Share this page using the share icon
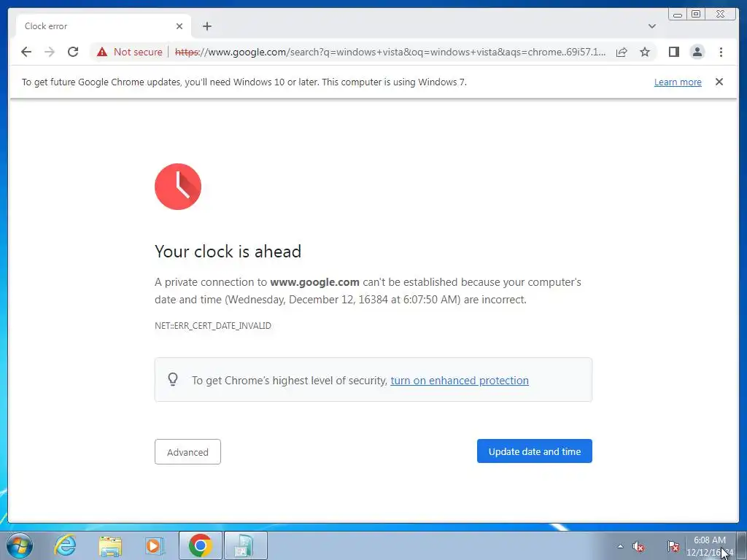Viewport: 747px width, 560px height. [x=622, y=52]
